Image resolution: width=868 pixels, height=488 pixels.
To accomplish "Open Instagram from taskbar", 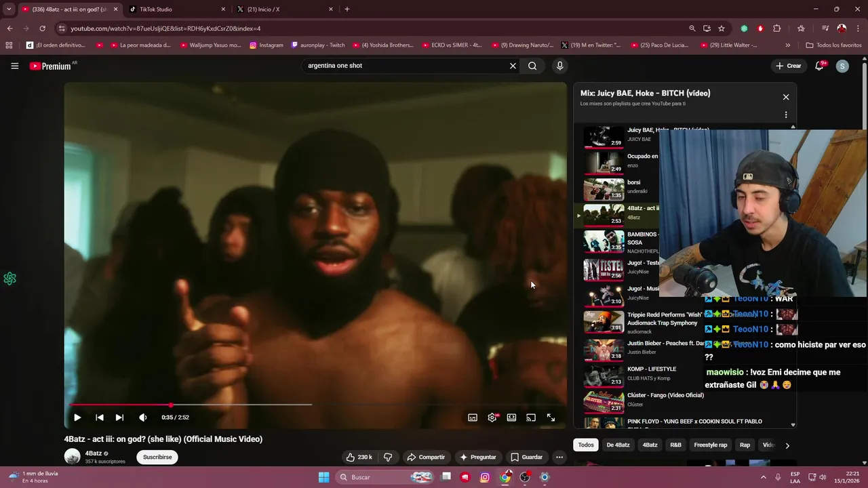I will click(x=485, y=477).
